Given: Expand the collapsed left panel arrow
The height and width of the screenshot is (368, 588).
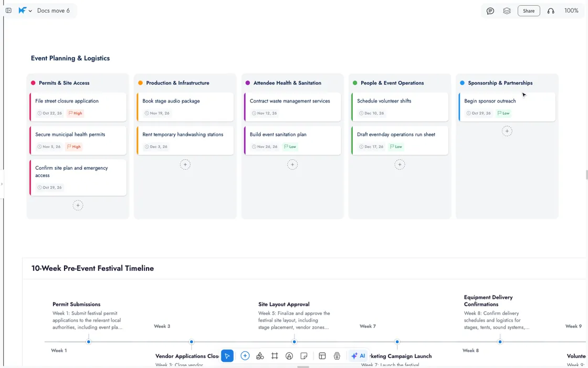Looking at the screenshot, I should (x=2, y=184).
